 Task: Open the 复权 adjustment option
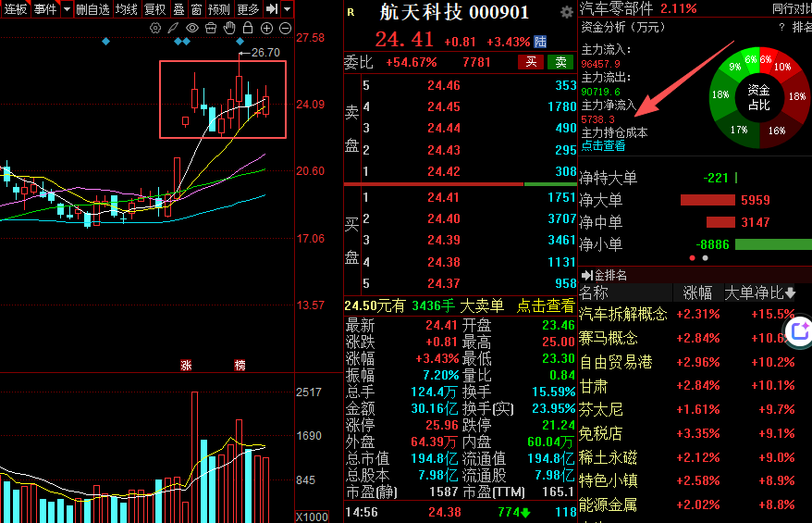[154, 9]
